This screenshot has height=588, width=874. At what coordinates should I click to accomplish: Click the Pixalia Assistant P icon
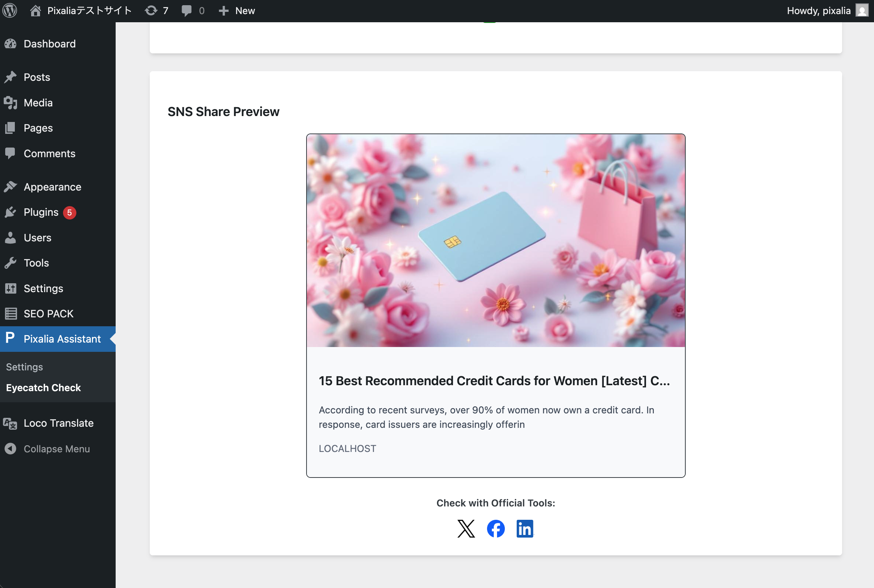tap(9, 338)
